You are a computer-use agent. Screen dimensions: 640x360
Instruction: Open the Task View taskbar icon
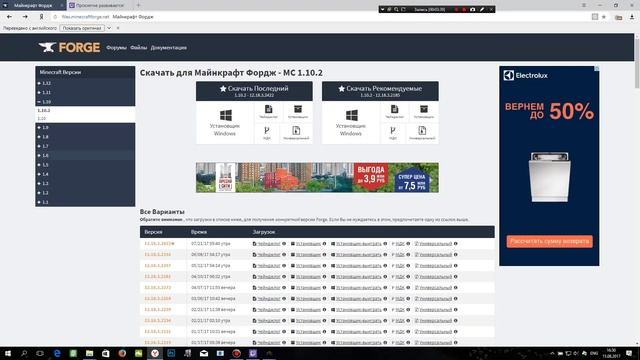point(40,353)
